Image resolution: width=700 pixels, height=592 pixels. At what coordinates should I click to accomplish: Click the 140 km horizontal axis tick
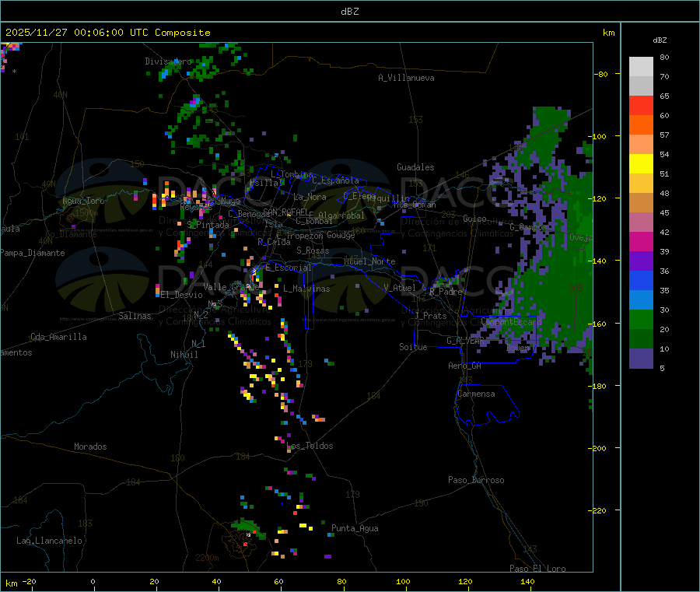pyautogui.click(x=527, y=581)
